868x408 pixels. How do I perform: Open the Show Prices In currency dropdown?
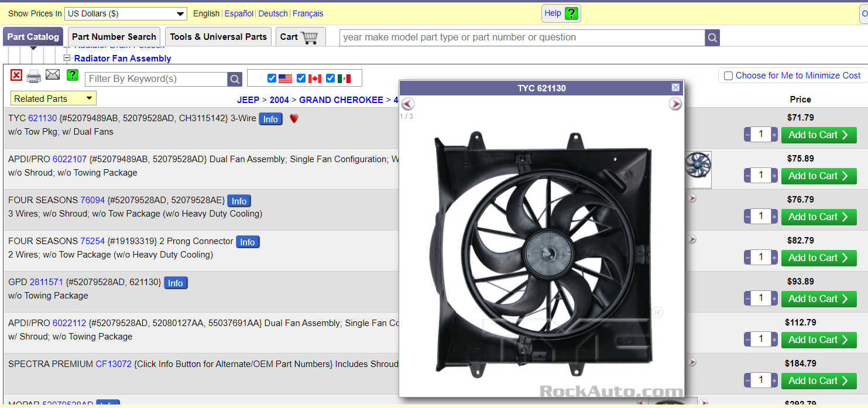(x=126, y=13)
